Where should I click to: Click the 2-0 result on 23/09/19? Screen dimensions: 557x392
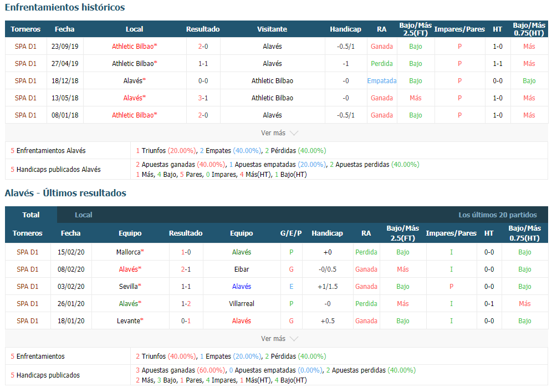click(x=203, y=46)
